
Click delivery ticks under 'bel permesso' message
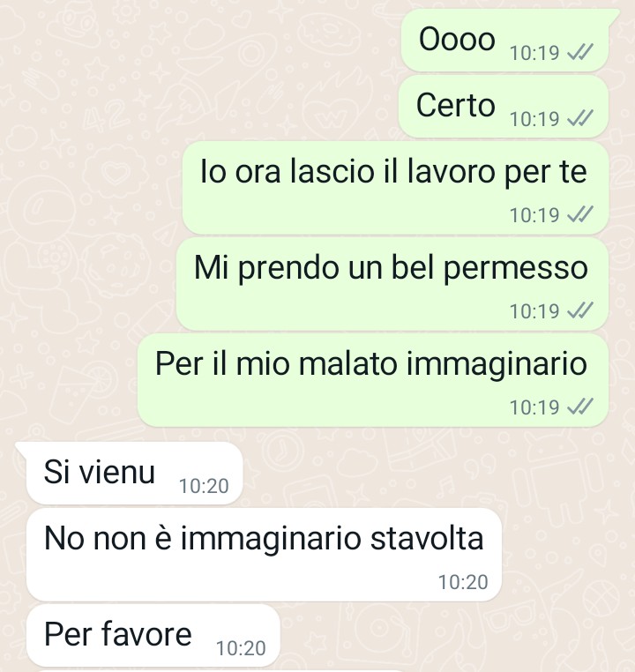[x=580, y=310]
